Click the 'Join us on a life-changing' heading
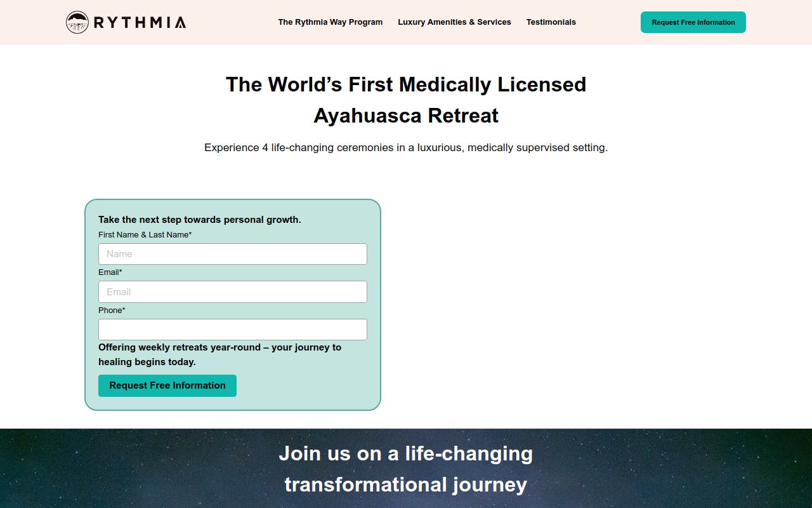 click(x=406, y=453)
